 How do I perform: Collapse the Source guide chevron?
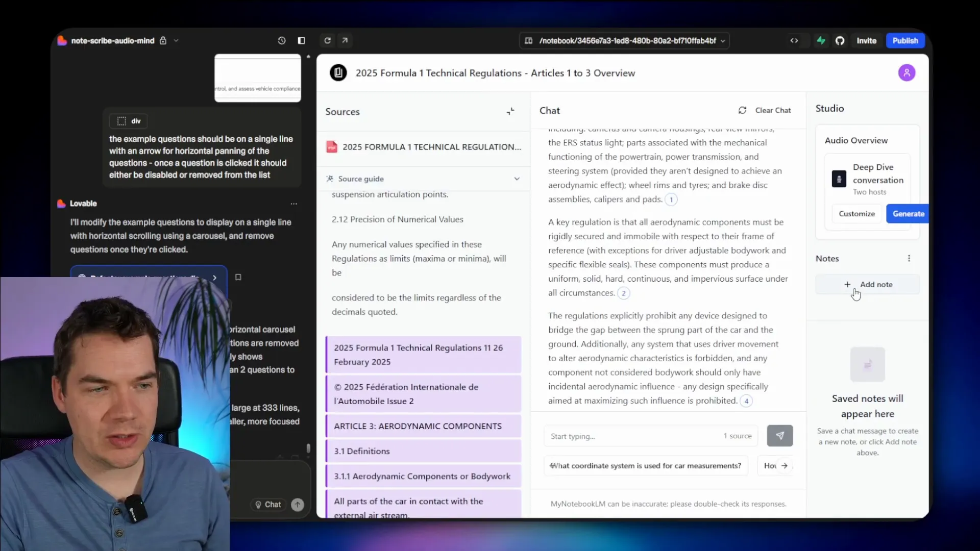tap(517, 179)
